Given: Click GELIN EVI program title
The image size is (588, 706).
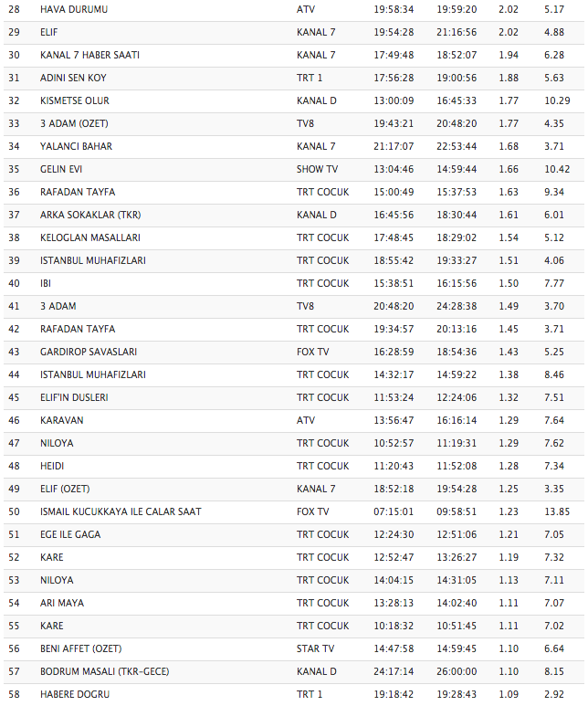Looking at the screenshot, I should click(x=61, y=169).
